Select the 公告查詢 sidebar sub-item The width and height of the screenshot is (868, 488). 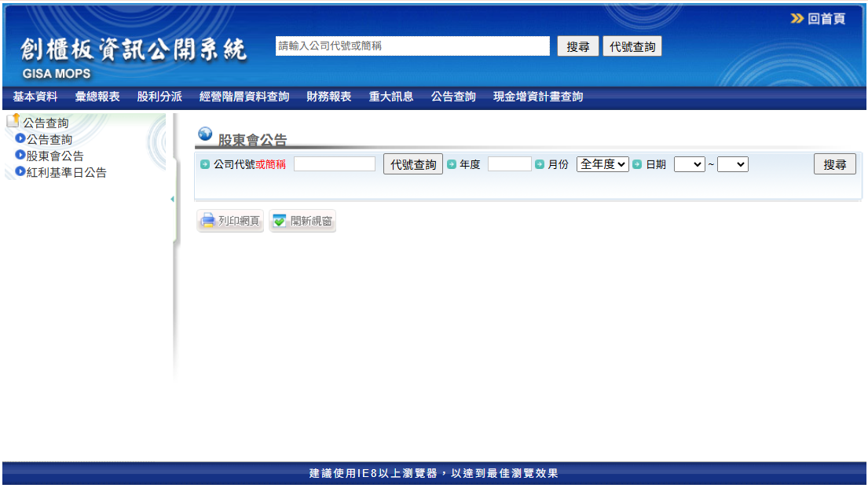[x=49, y=140]
